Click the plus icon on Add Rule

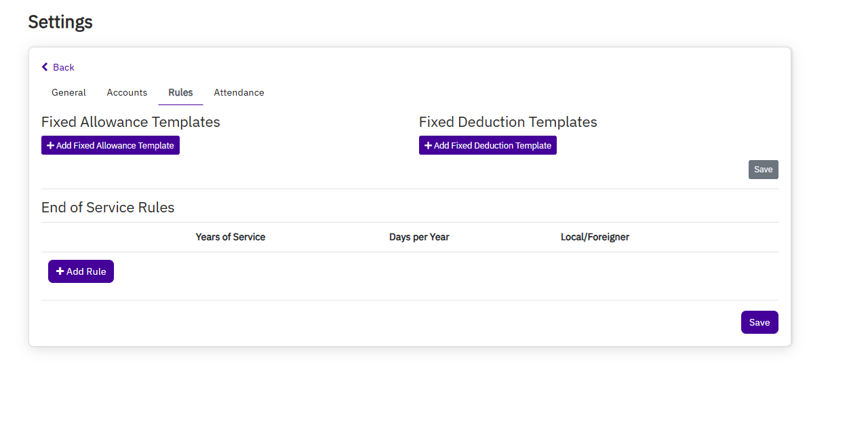pyautogui.click(x=60, y=271)
